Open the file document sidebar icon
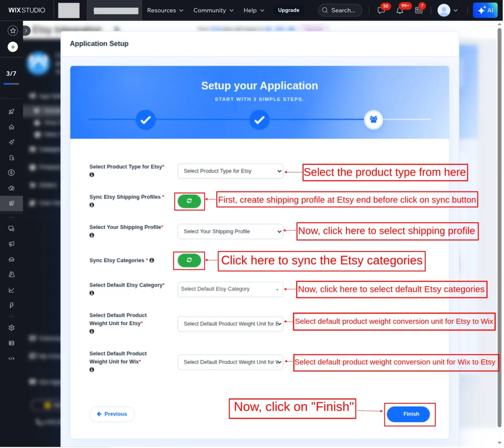This screenshot has width=504, height=448. pyautogui.click(x=11, y=157)
